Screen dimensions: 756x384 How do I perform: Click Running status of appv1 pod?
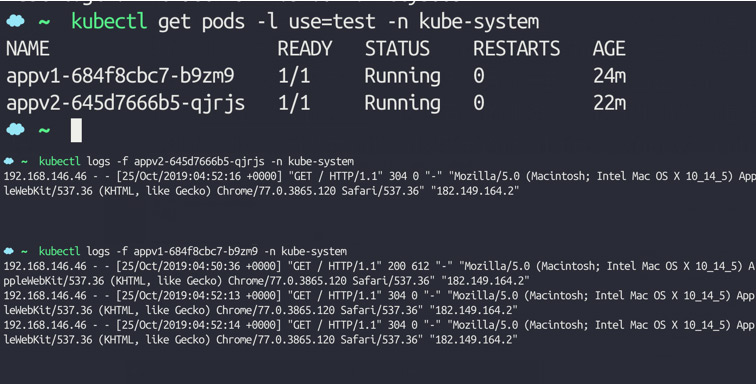[402, 76]
